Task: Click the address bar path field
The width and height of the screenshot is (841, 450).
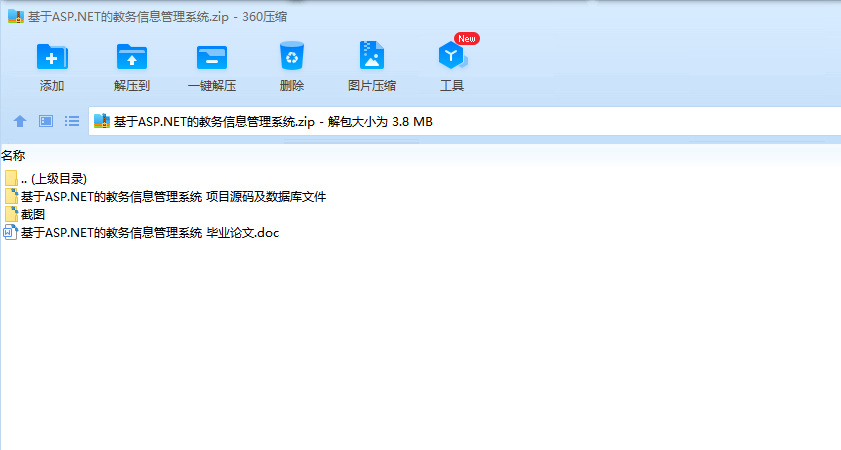Action: tap(464, 121)
